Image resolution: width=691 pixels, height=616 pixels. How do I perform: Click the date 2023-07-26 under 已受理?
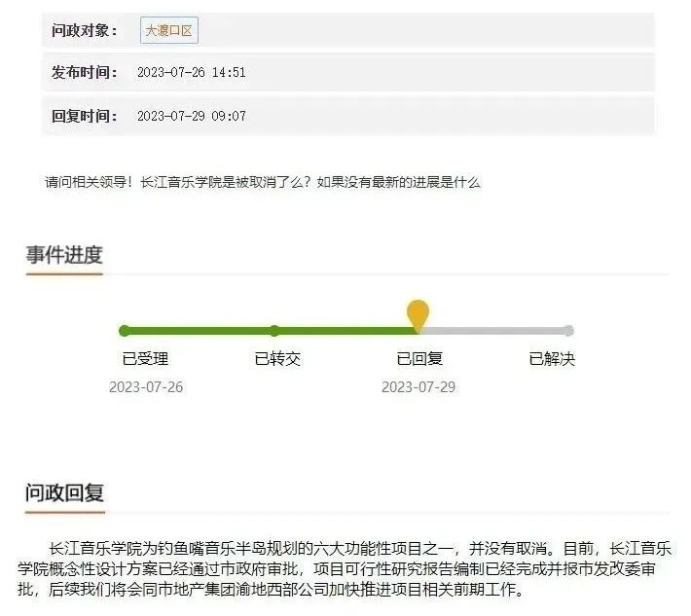tap(146, 387)
